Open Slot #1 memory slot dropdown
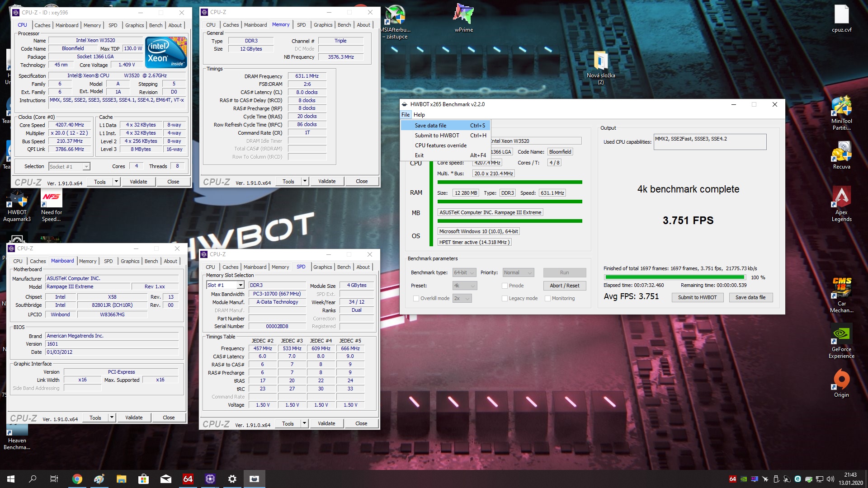 pyautogui.click(x=225, y=285)
